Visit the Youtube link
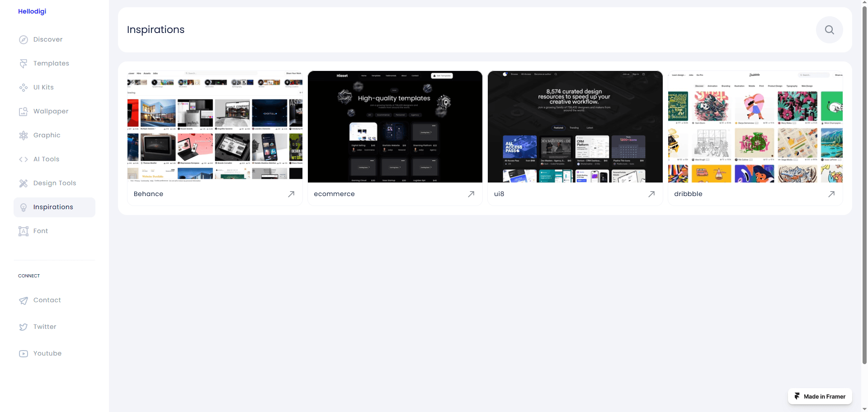The image size is (868, 412). coord(54,354)
